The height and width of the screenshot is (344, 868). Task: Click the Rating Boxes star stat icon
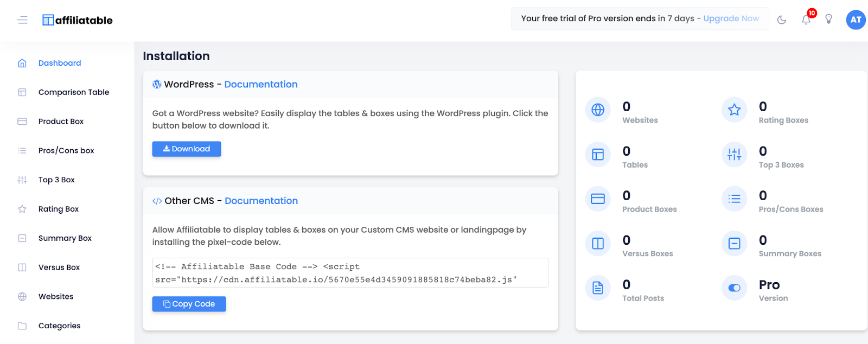[735, 110]
